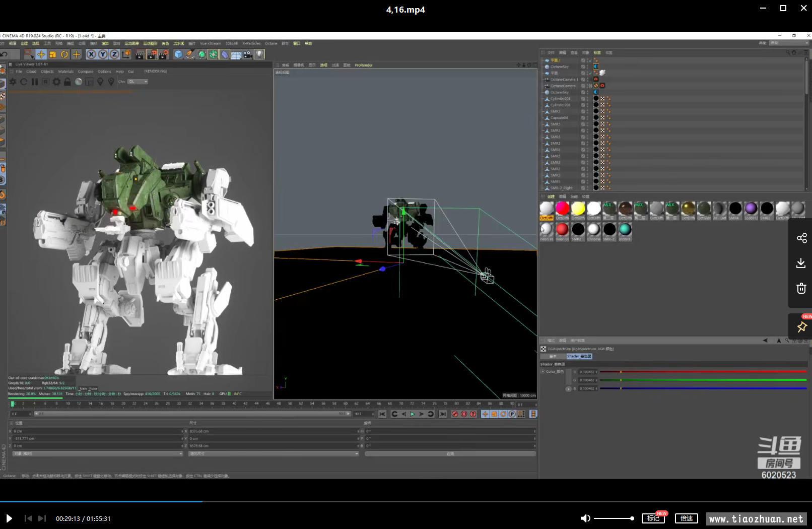The width and height of the screenshot is (812, 529).
Task: Open the size mode dropdown in coordinates
Action: tap(274, 454)
